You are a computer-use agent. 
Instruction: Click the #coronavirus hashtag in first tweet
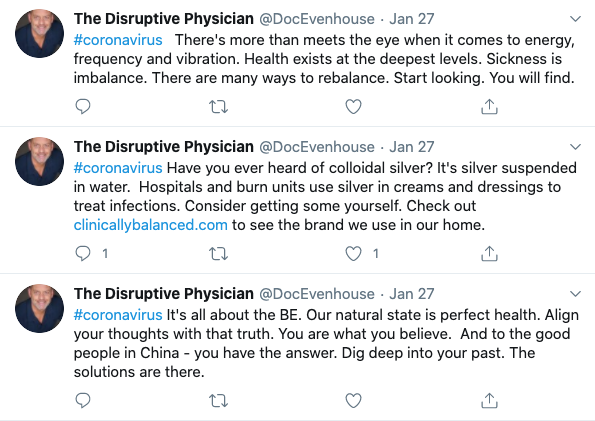tap(118, 40)
